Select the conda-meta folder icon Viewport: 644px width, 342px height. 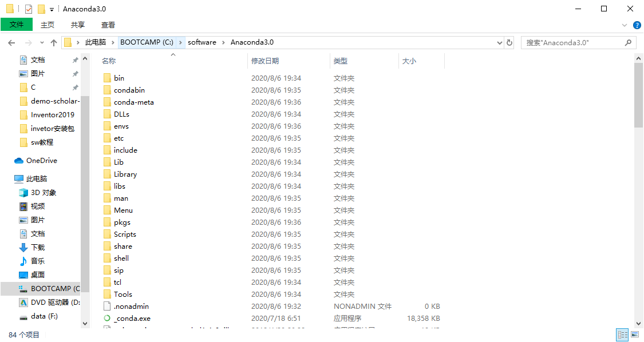107,102
